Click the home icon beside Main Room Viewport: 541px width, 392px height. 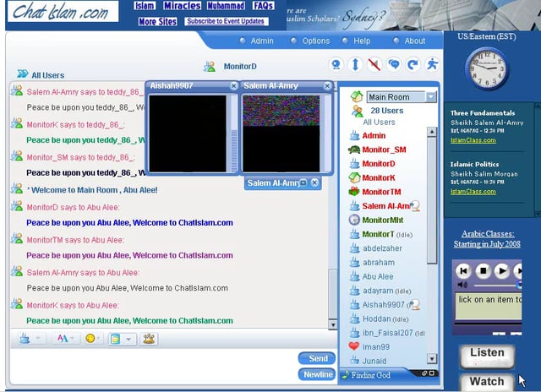357,96
